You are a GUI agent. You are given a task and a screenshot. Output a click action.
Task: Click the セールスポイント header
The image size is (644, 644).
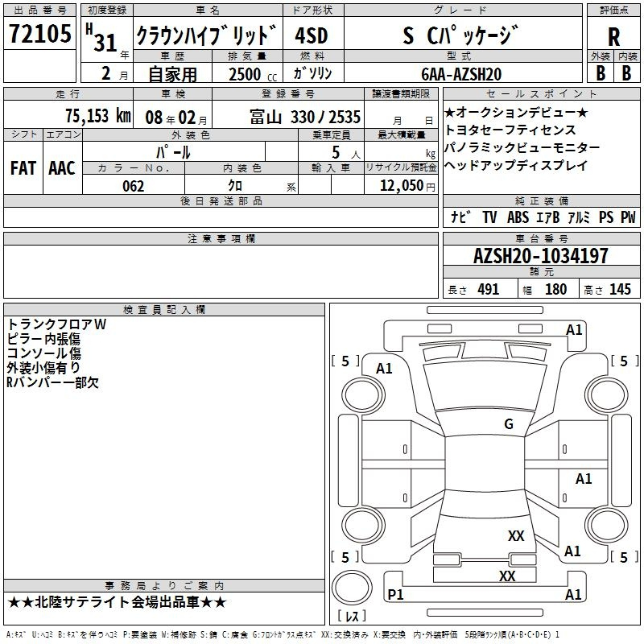point(539,94)
